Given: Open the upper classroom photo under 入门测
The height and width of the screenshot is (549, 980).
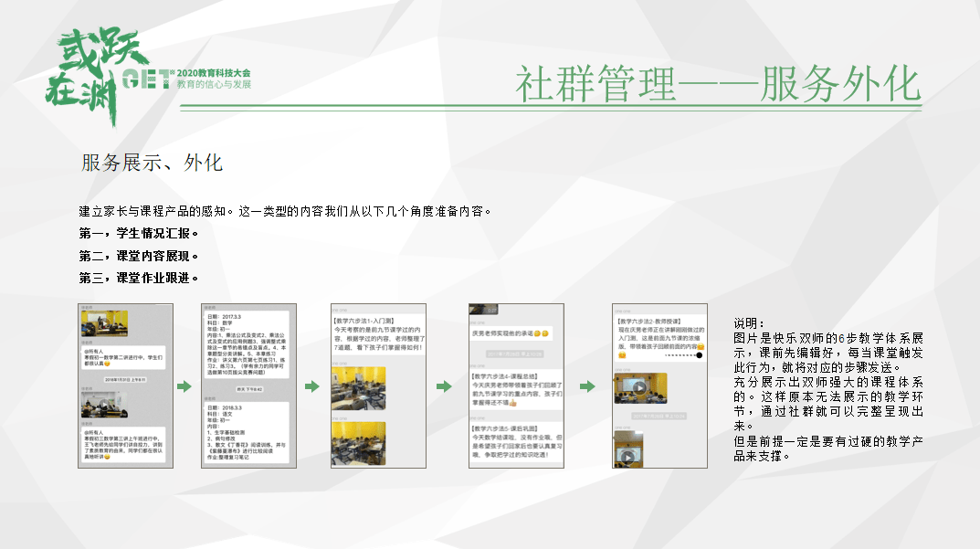Looking at the screenshot, I should click(358, 388).
